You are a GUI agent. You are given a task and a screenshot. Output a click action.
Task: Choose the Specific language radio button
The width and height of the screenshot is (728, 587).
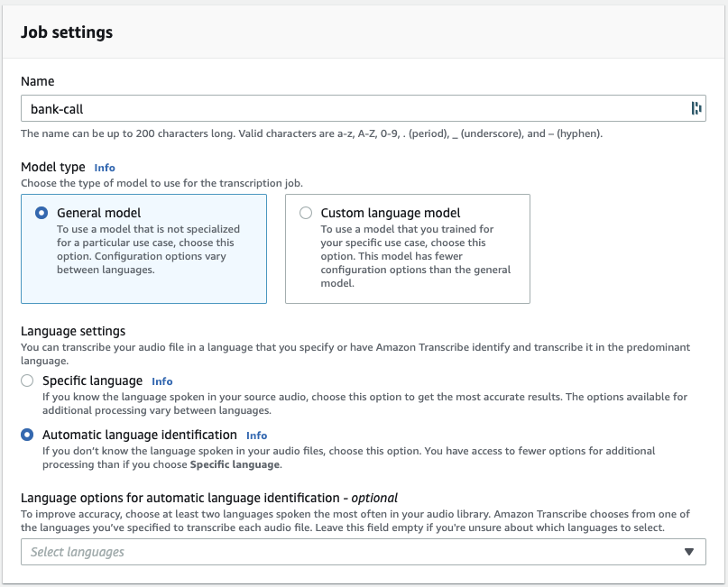[x=27, y=381]
